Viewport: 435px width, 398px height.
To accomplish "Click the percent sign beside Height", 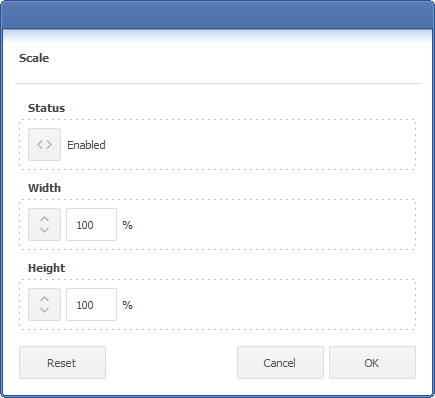I will 128,305.
